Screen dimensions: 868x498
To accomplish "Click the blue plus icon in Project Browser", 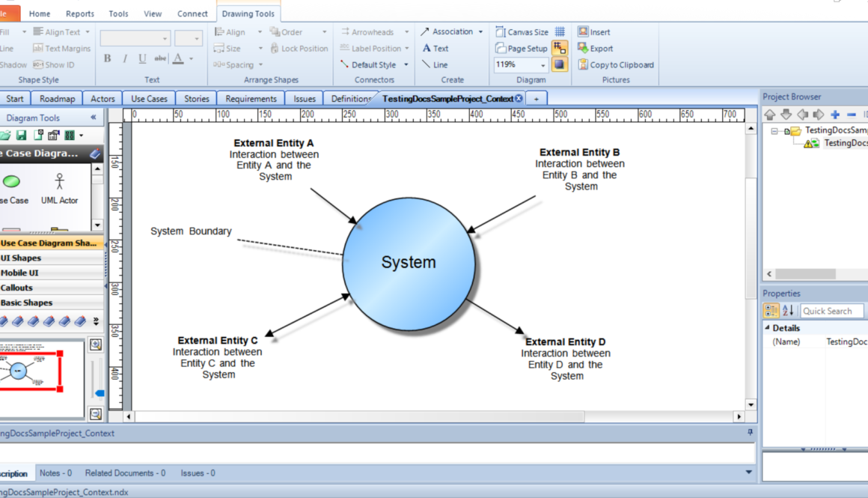I will click(x=834, y=115).
